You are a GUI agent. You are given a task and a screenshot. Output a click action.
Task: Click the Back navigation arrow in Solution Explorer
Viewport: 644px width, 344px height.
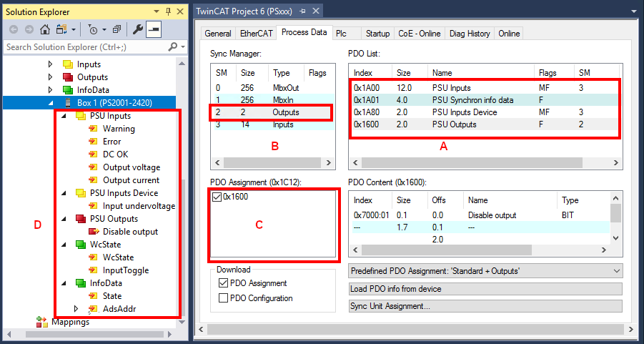pos(13,29)
